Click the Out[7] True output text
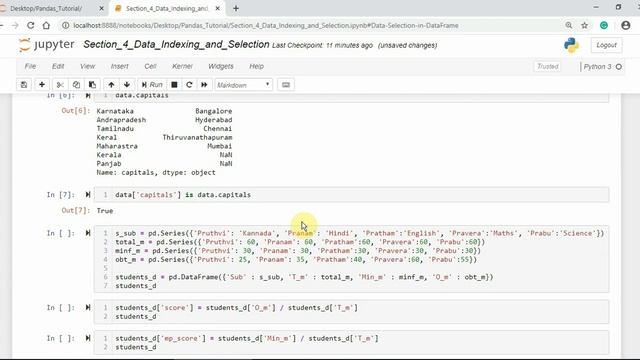 click(105, 211)
